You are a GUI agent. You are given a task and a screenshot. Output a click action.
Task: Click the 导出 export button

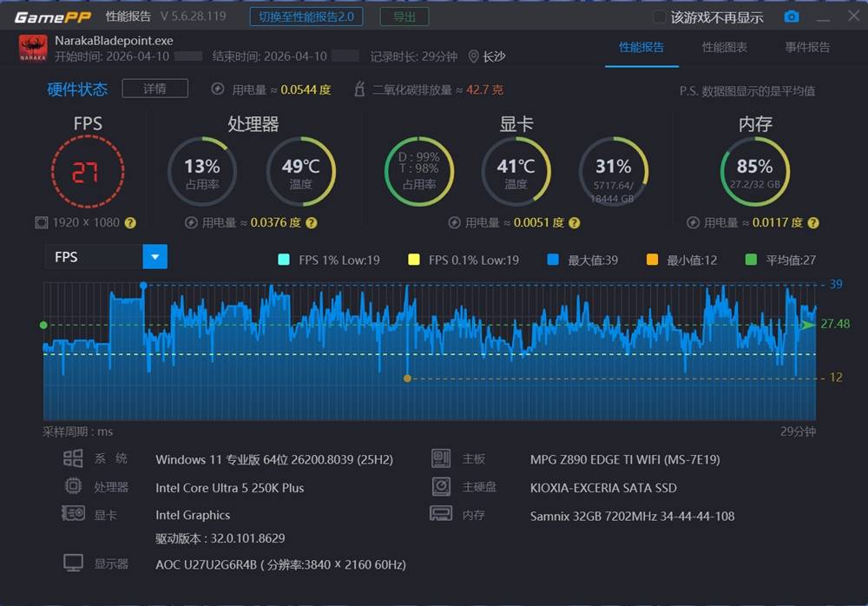click(404, 16)
